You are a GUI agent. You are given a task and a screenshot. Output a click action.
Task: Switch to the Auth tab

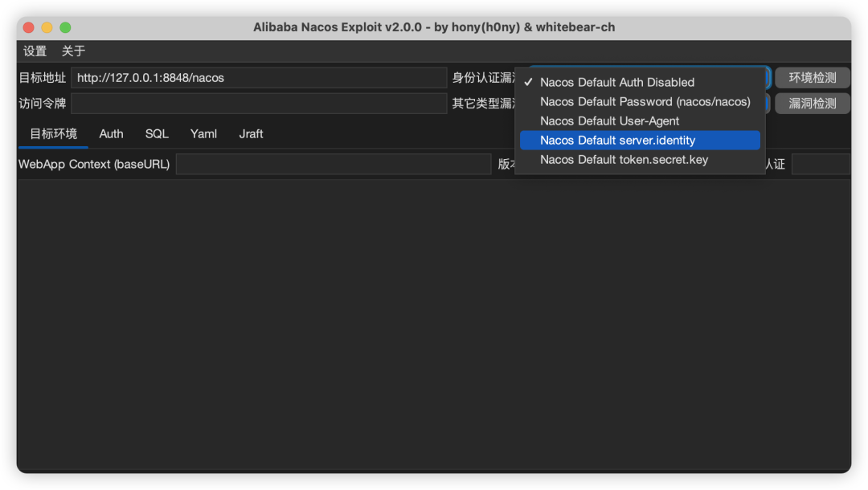tap(111, 134)
